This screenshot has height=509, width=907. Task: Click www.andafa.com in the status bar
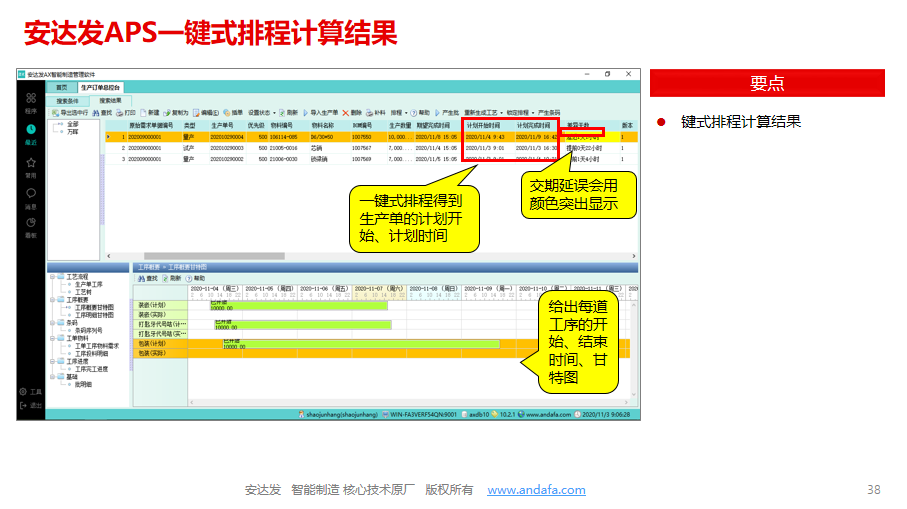coord(548,414)
